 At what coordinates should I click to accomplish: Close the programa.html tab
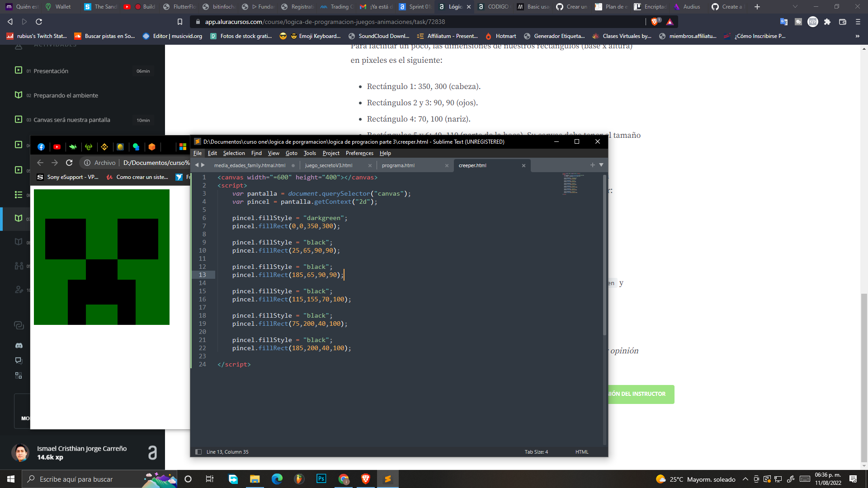click(447, 166)
